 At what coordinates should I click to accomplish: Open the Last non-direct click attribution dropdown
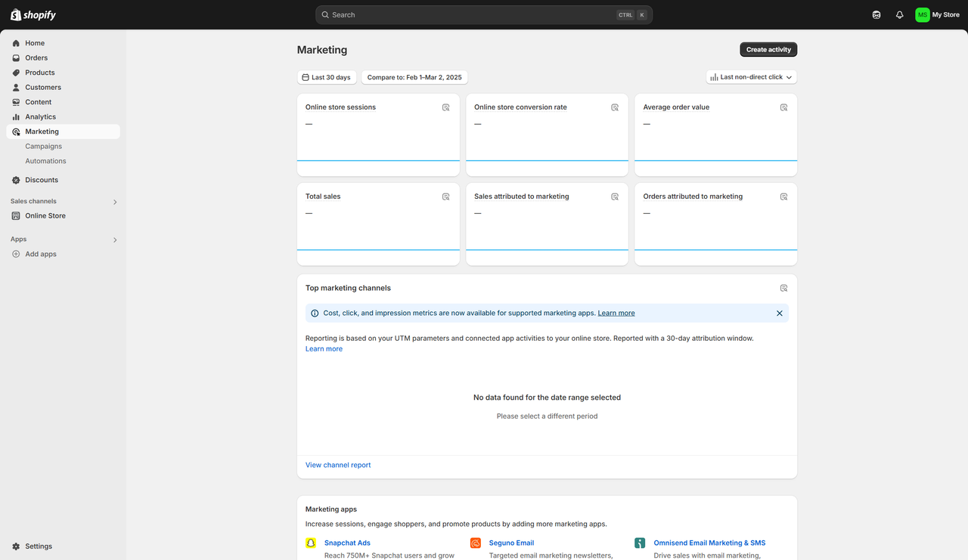752,77
